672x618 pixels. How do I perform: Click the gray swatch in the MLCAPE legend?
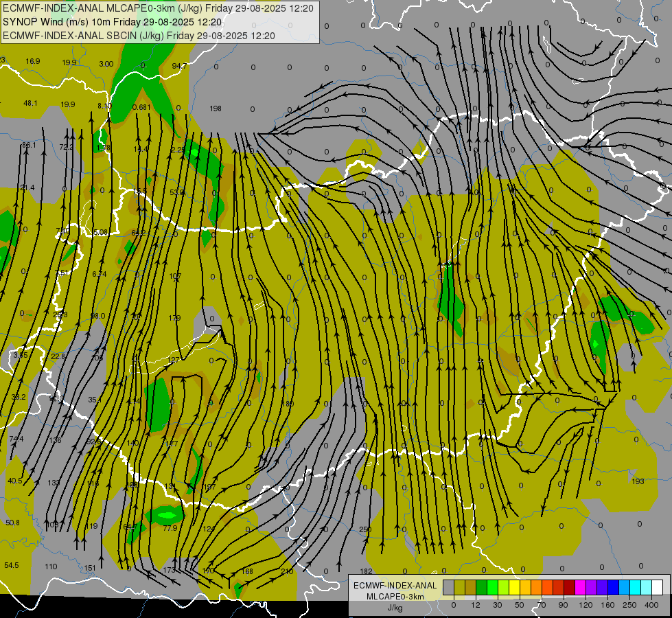click(449, 587)
